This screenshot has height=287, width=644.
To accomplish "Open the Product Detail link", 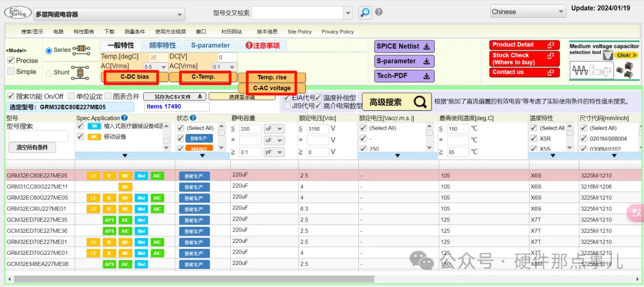I will click(525, 45).
